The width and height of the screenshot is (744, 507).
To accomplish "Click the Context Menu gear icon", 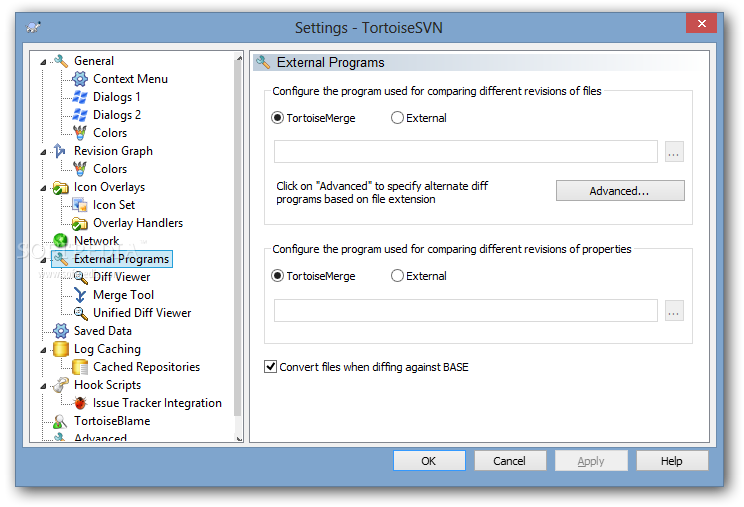I will pyautogui.click(x=80, y=79).
